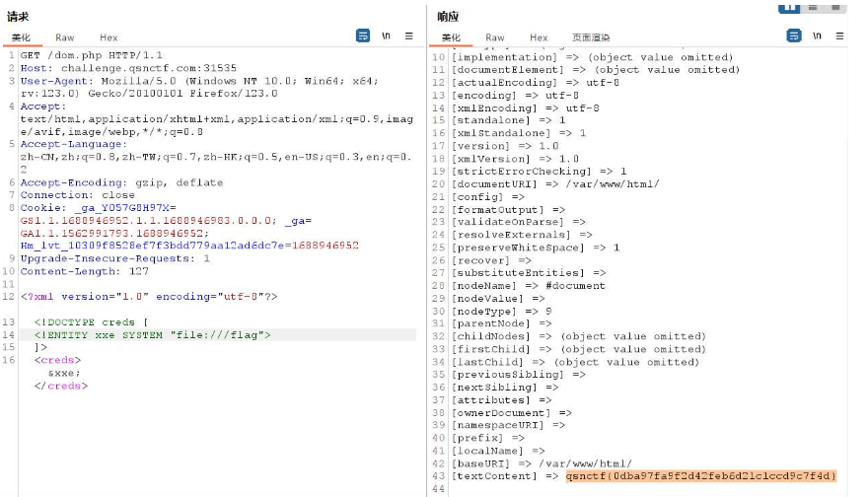
Task: Select the side-by-side layout icon
Action: click(x=789, y=6)
